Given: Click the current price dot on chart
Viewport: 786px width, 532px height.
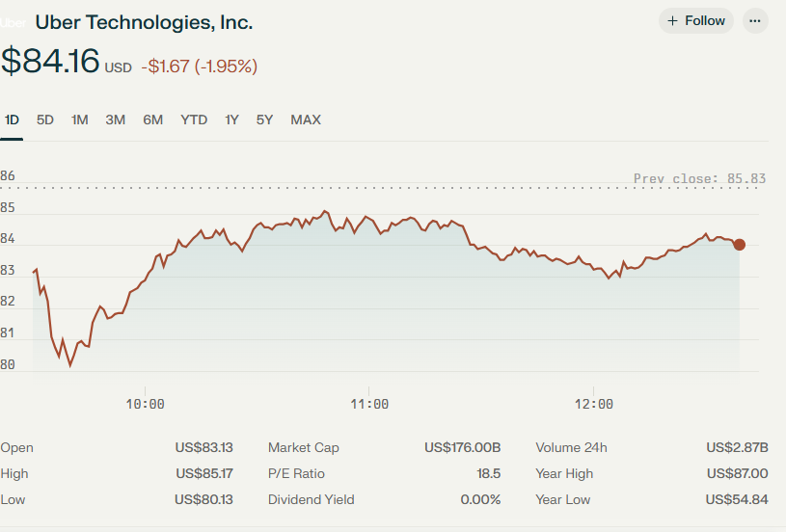Looking at the screenshot, I should [x=740, y=245].
